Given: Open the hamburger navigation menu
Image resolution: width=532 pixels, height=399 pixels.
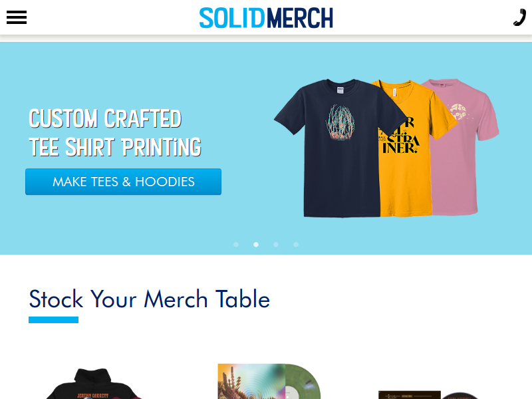Looking at the screenshot, I should [16, 17].
